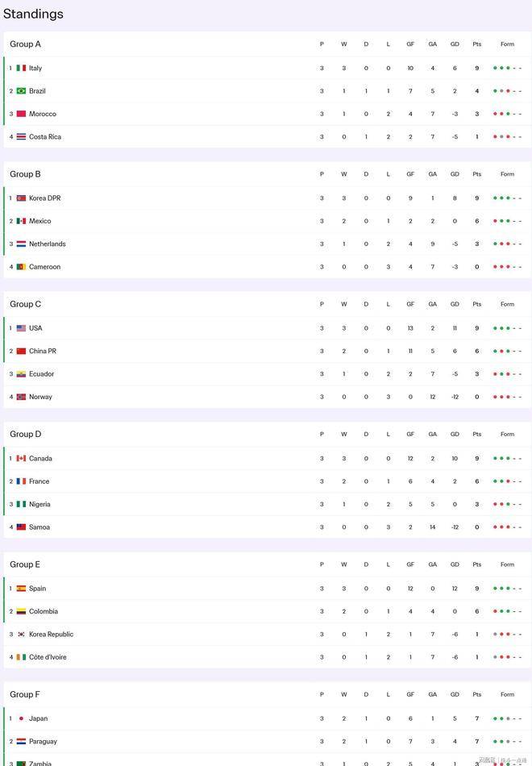Click the Paraguay team name

pos(43,742)
